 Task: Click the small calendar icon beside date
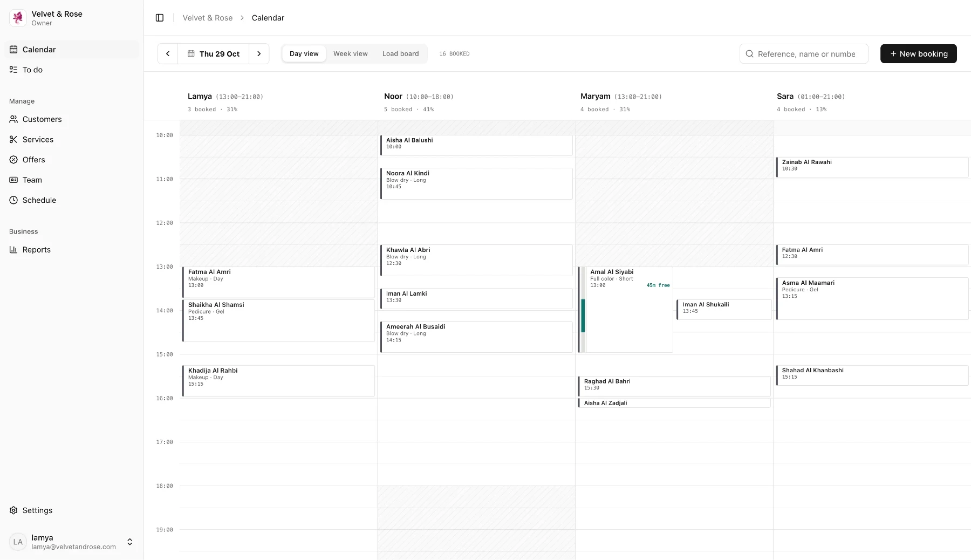191,54
